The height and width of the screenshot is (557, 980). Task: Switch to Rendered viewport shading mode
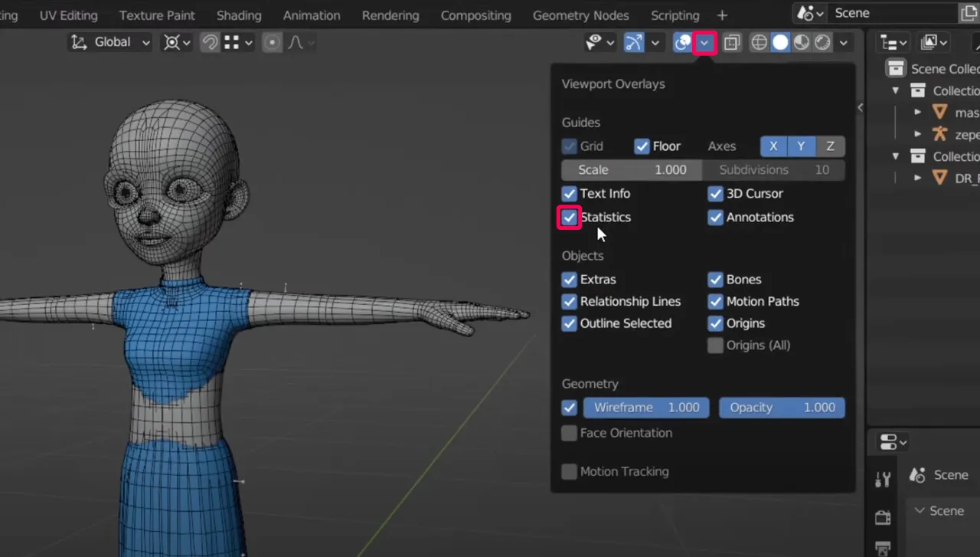click(x=822, y=42)
